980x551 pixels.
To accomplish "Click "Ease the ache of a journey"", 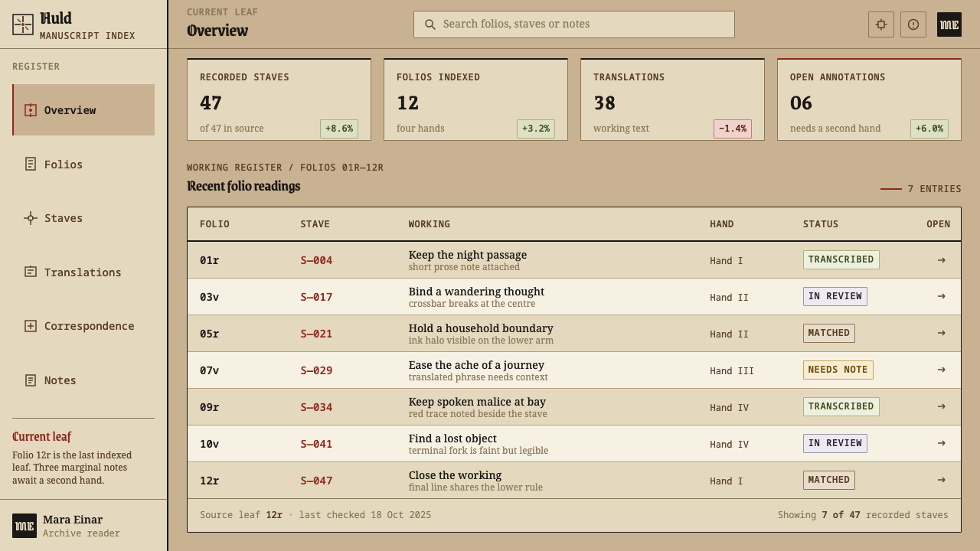I will pyautogui.click(x=476, y=365).
